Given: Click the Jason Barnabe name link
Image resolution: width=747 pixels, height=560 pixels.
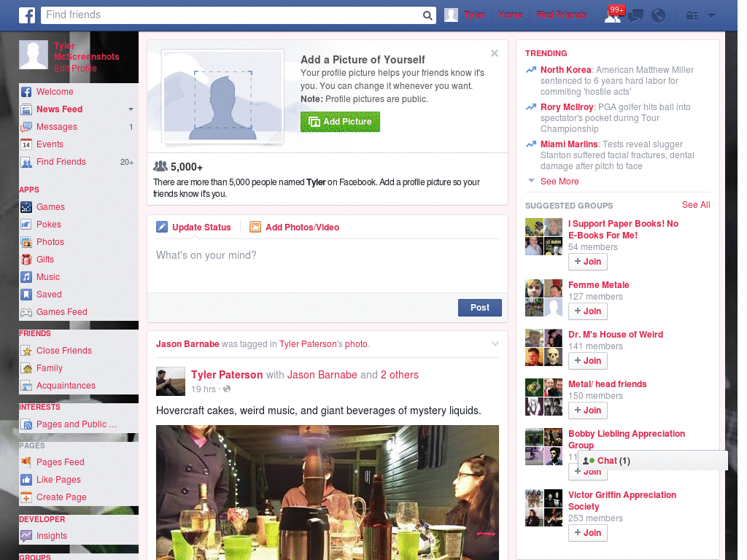Looking at the screenshot, I should tap(187, 344).
